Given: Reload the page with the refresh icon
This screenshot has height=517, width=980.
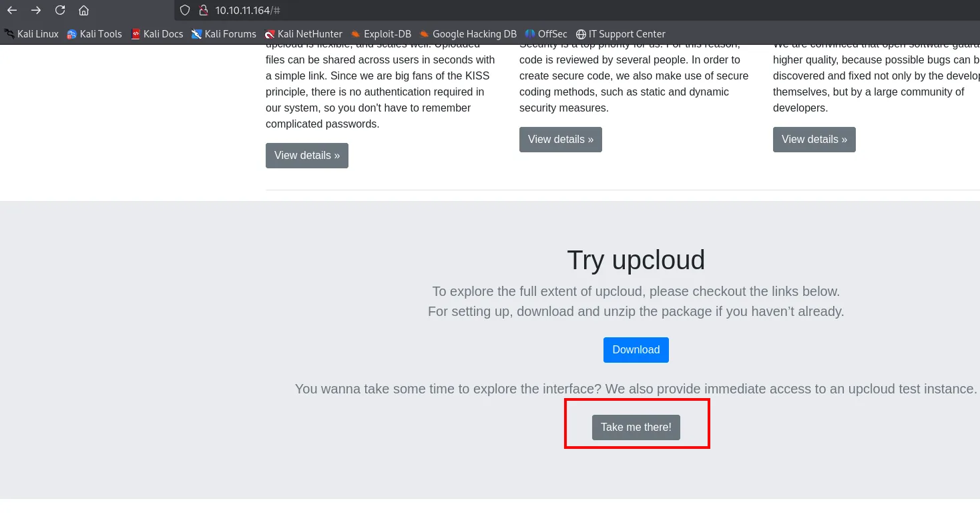Looking at the screenshot, I should coord(60,10).
